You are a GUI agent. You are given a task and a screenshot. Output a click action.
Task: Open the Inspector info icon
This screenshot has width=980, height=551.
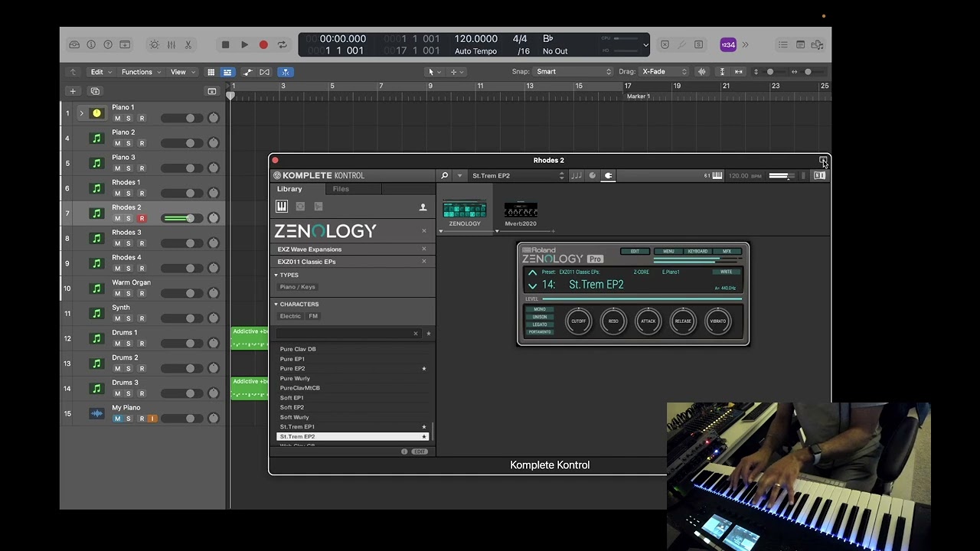[x=91, y=45]
